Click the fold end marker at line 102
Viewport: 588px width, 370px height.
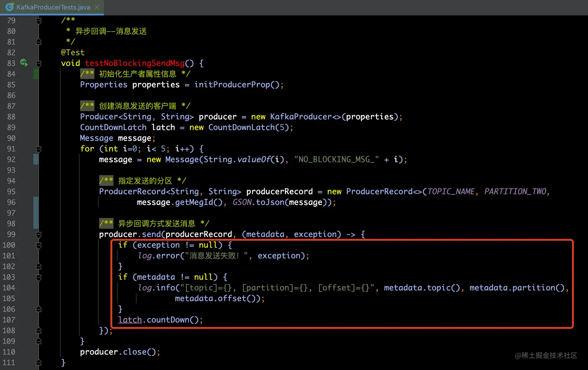click(38, 267)
